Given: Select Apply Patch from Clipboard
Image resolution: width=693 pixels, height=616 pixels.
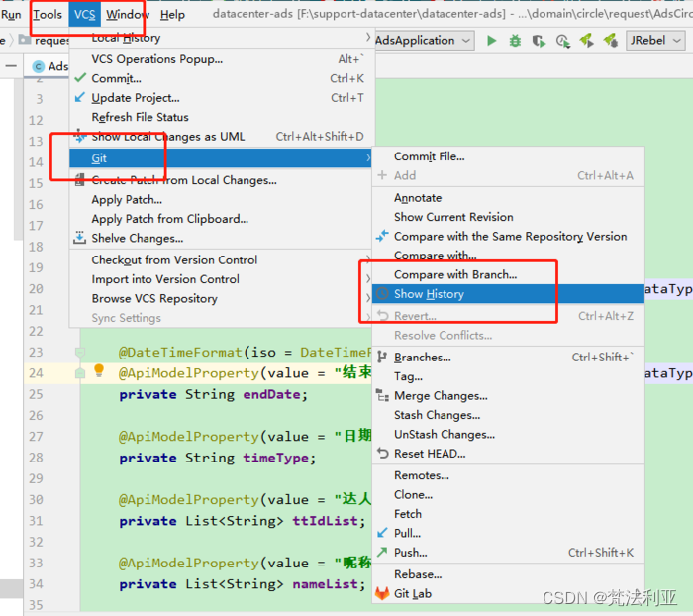Looking at the screenshot, I should pos(220,219).
